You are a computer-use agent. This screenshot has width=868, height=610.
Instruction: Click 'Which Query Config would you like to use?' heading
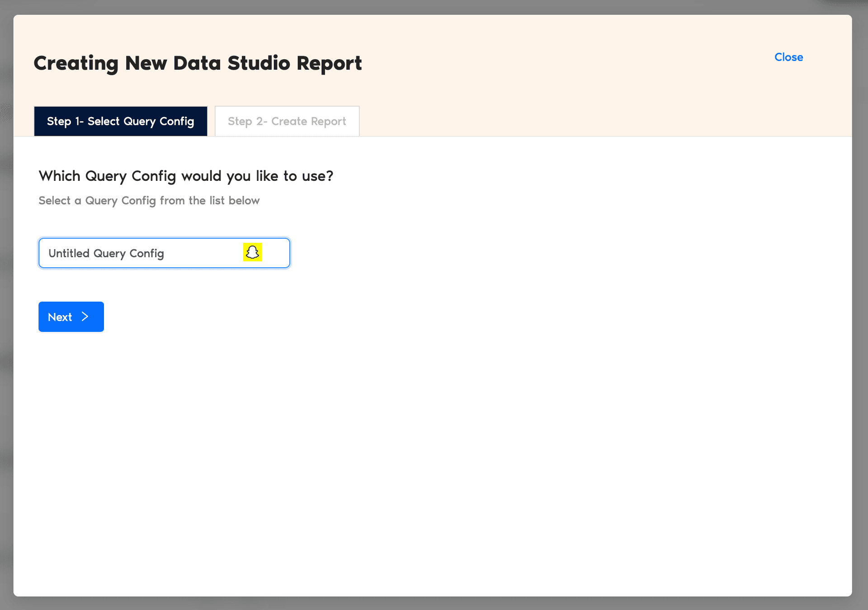(x=186, y=176)
